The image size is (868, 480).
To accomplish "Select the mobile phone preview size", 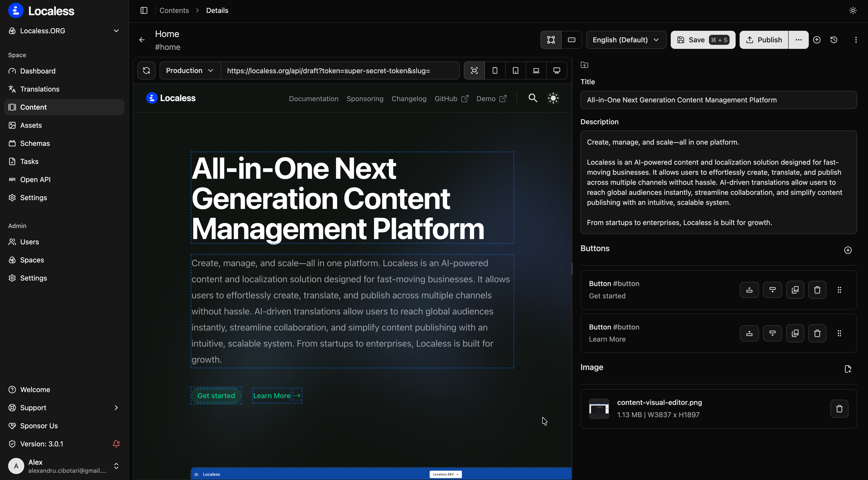I will [495, 70].
